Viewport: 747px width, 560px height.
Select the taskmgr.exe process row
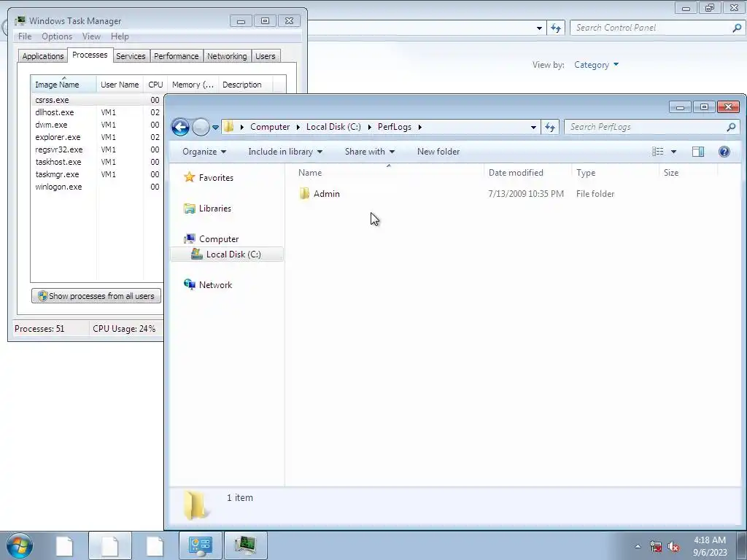pos(97,174)
